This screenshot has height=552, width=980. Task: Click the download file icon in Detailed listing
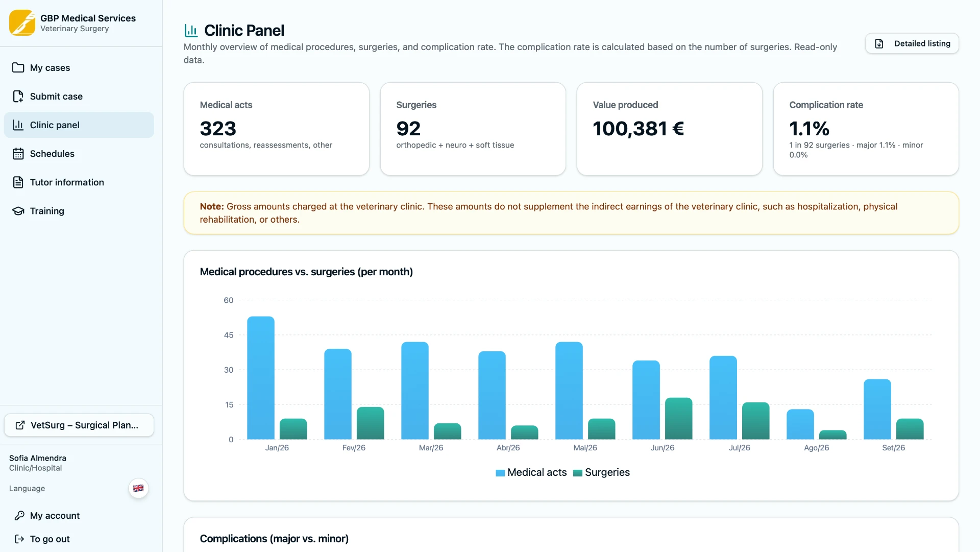[x=879, y=44]
